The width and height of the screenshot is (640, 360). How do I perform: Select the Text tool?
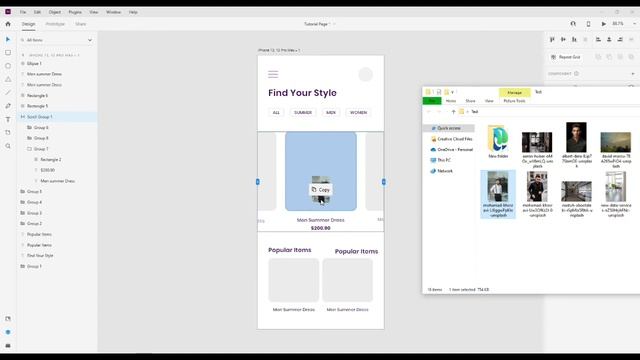[8, 119]
